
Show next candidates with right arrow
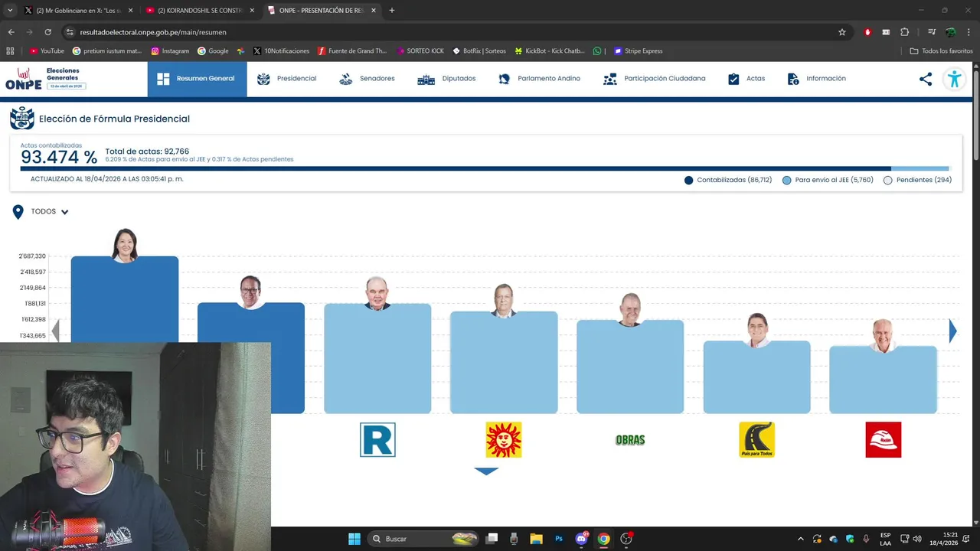[952, 331]
